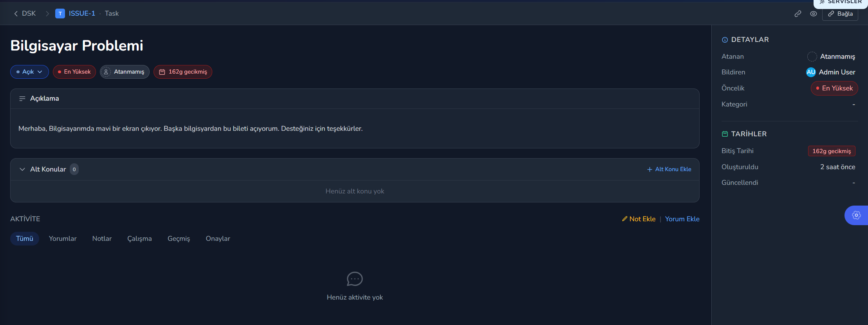Open the Geçmiş history tab
This screenshot has width=868, height=325.
click(179, 238)
